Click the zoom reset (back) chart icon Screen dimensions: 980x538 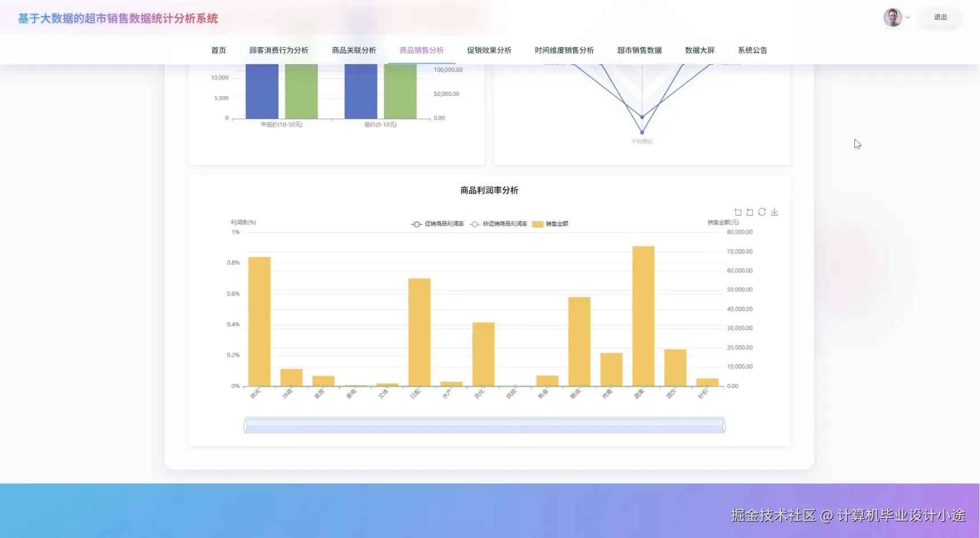(750, 212)
